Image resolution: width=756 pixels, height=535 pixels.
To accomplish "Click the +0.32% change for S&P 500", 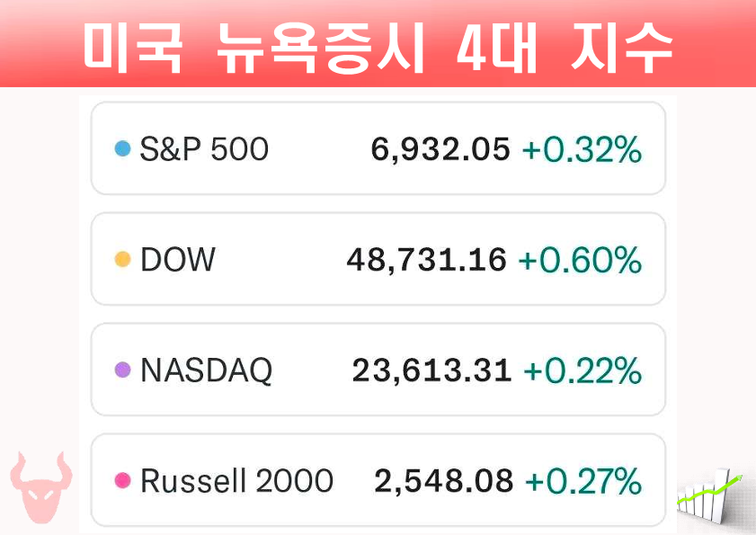I will click(x=583, y=149).
